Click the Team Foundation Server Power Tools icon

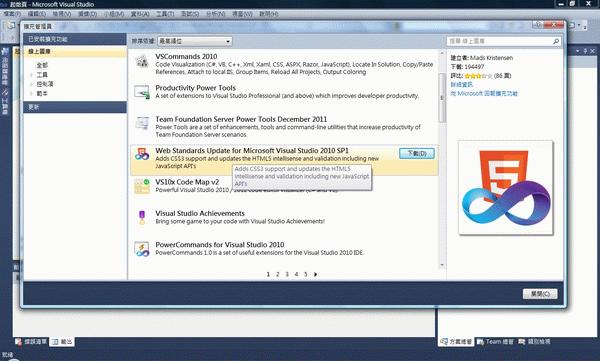click(x=142, y=123)
